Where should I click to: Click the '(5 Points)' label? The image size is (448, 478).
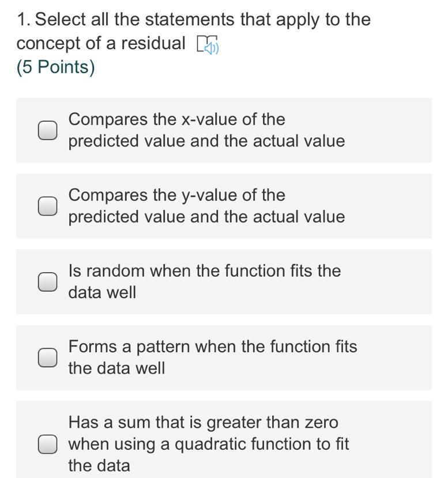pyautogui.click(x=55, y=67)
